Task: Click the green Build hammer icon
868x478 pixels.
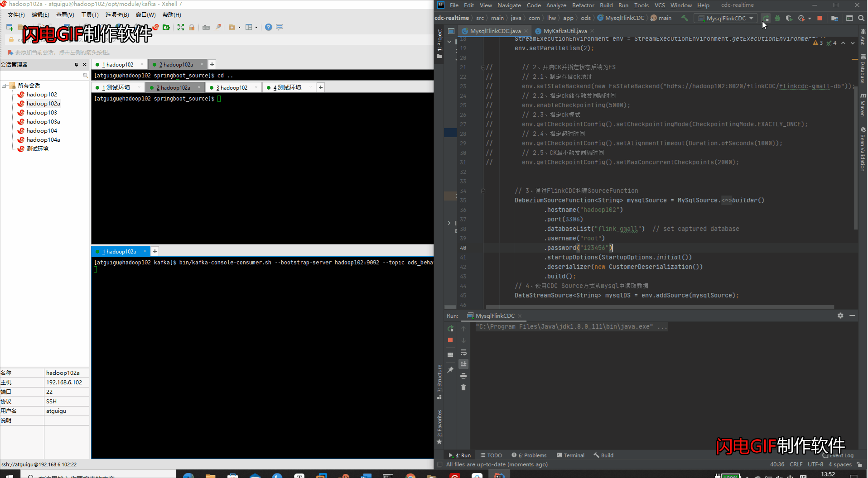Action: (x=685, y=18)
